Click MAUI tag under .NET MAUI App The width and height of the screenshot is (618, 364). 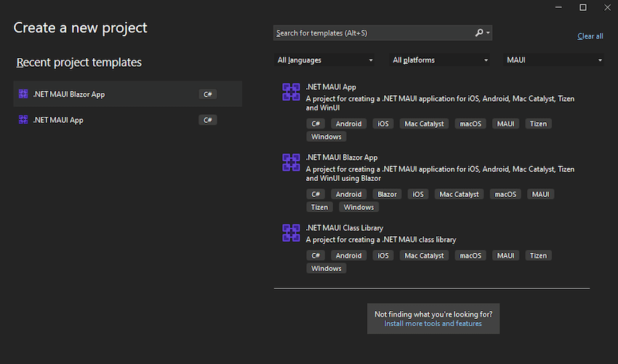tap(506, 124)
